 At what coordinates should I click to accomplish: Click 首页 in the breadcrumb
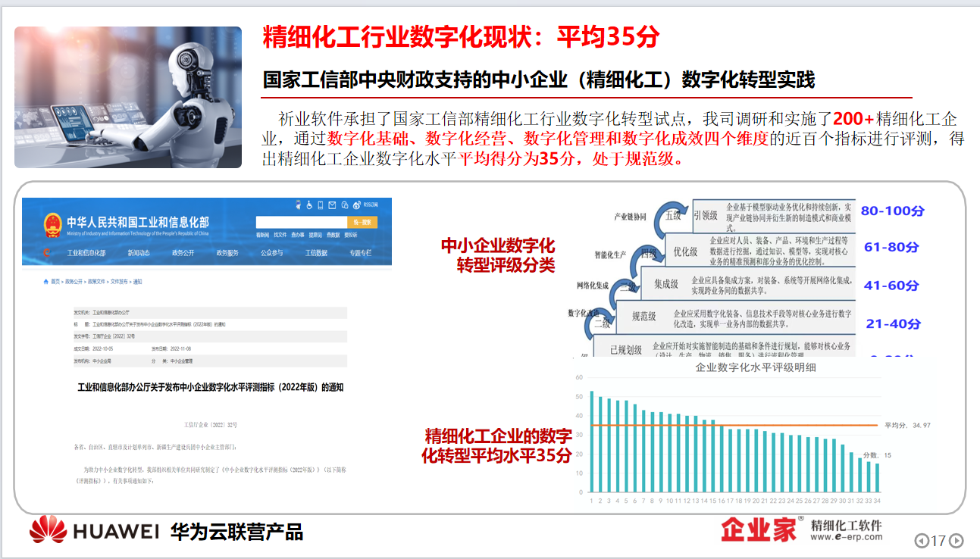click(x=55, y=282)
